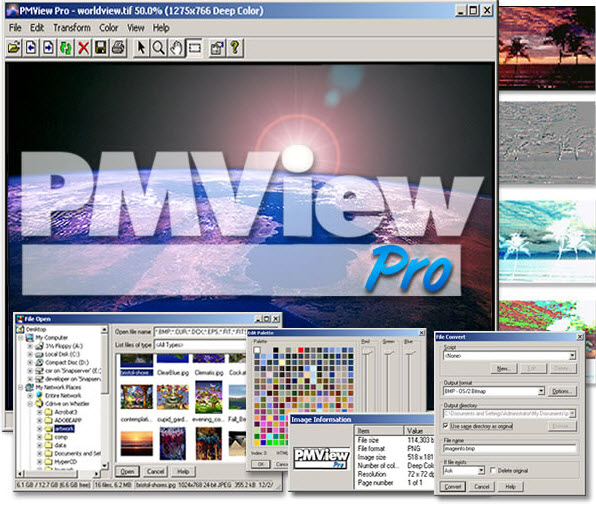
Task: Expand the Acrobat3 folder node
Action: 40,412
